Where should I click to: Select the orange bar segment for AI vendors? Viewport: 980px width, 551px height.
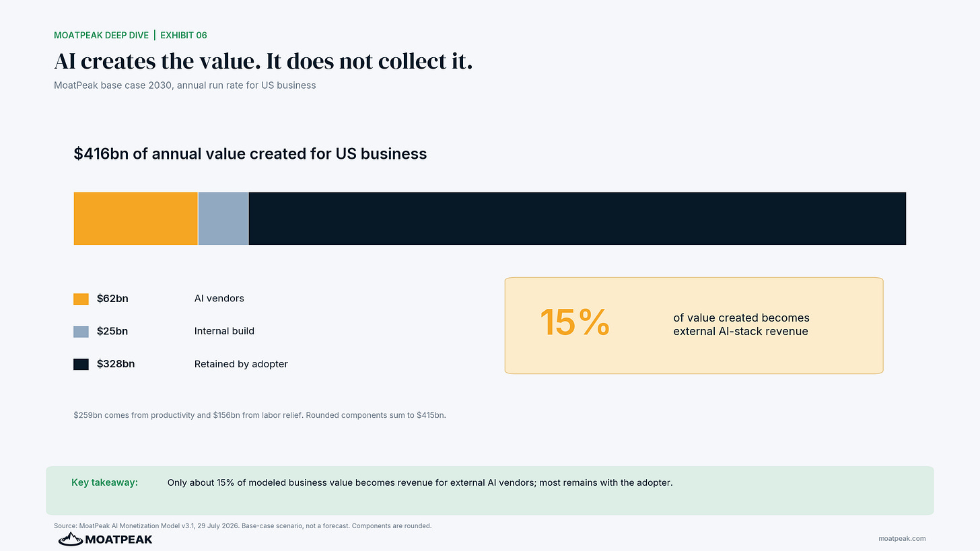coord(135,219)
